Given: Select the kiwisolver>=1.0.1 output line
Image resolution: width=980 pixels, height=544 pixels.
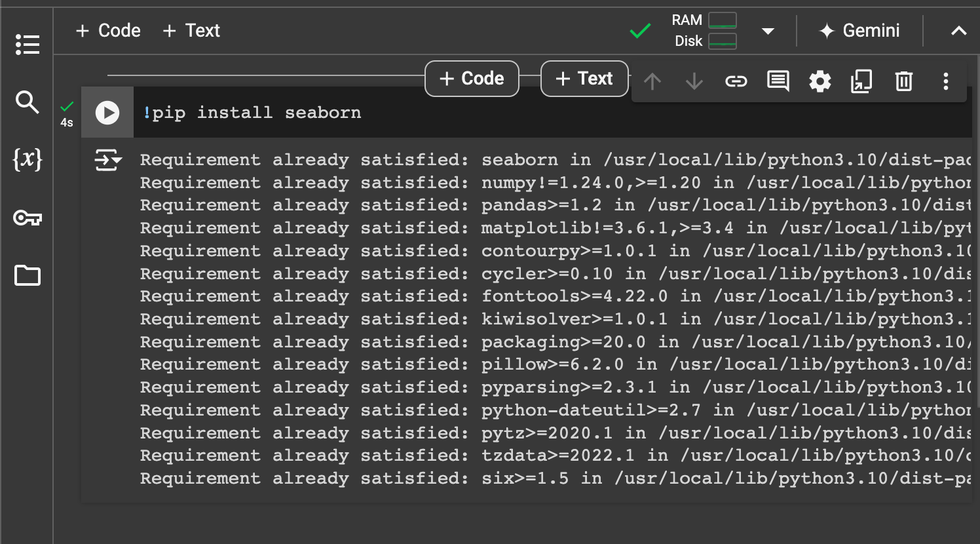Looking at the screenshot, I should (555, 319).
